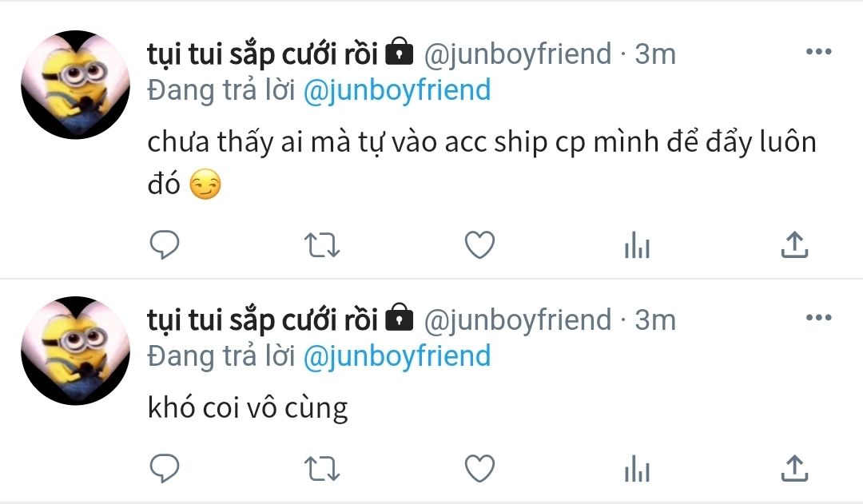The image size is (863, 504).
Task: Open more options on the second tweet
Action: [818, 317]
